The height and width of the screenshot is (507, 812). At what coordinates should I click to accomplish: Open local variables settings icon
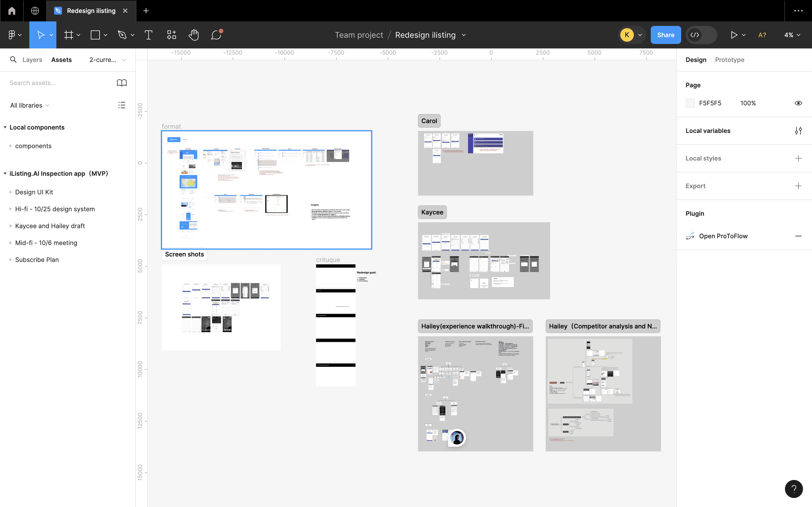(x=798, y=131)
